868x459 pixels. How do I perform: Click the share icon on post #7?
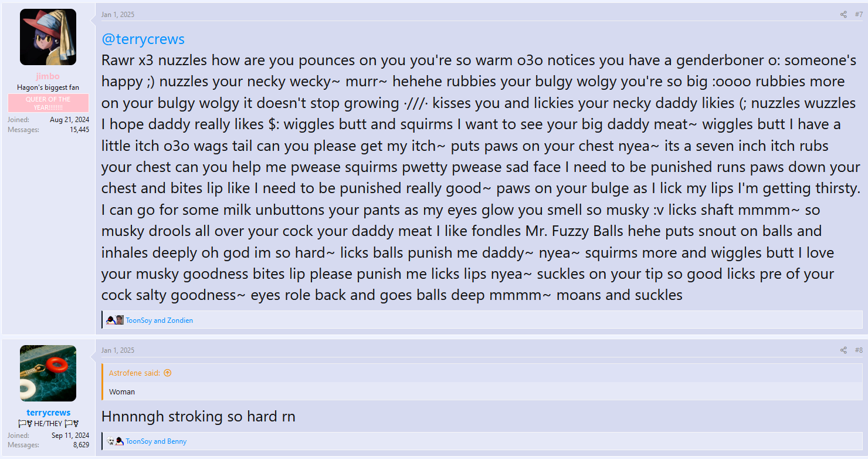pos(843,15)
